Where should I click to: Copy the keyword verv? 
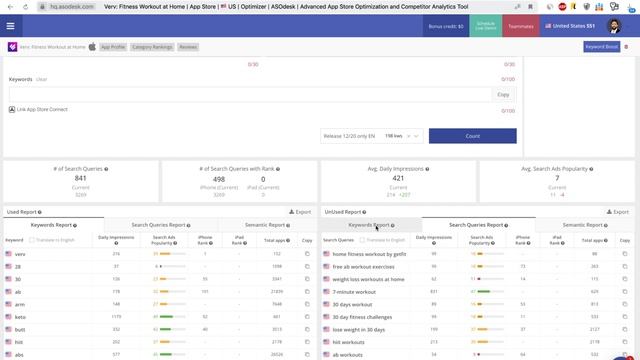(307, 254)
